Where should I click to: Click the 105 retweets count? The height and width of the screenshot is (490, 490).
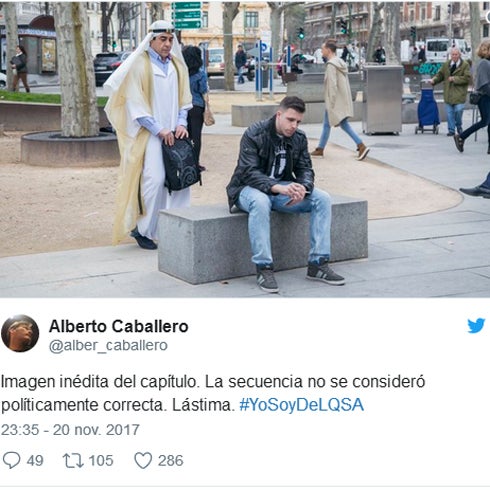pos(101,461)
